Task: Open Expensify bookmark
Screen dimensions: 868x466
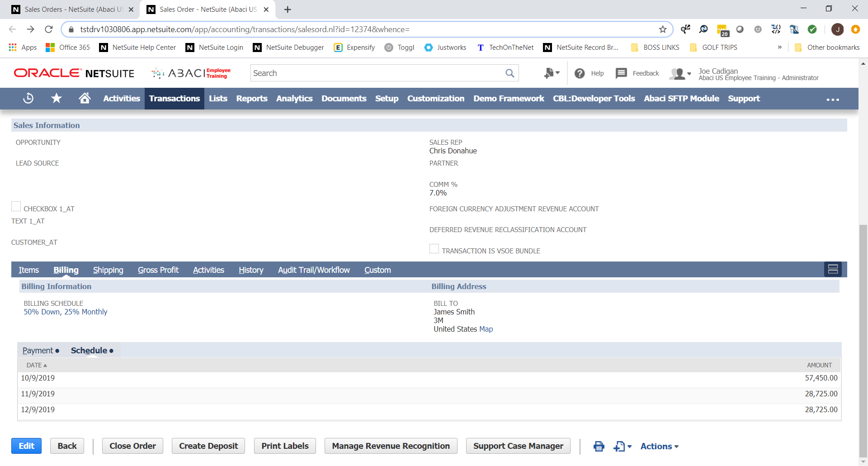Action: tap(354, 48)
